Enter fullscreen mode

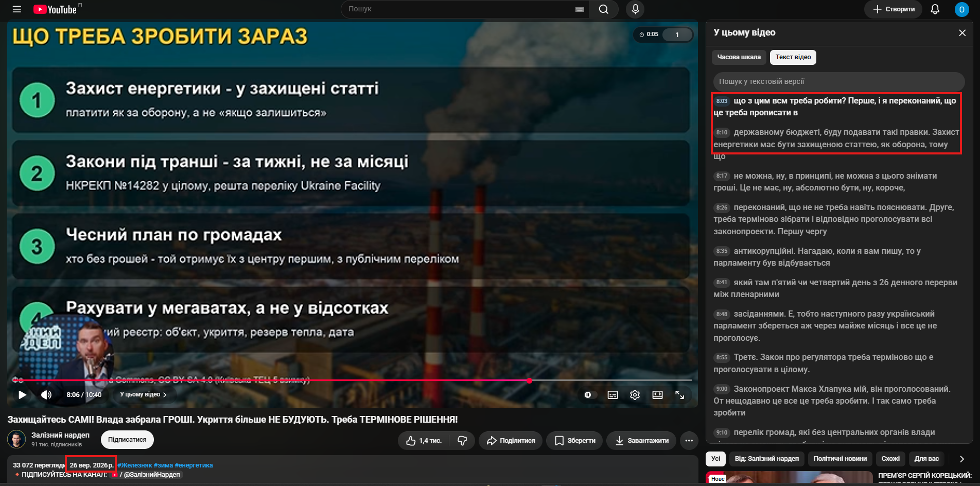[x=679, y=395]
